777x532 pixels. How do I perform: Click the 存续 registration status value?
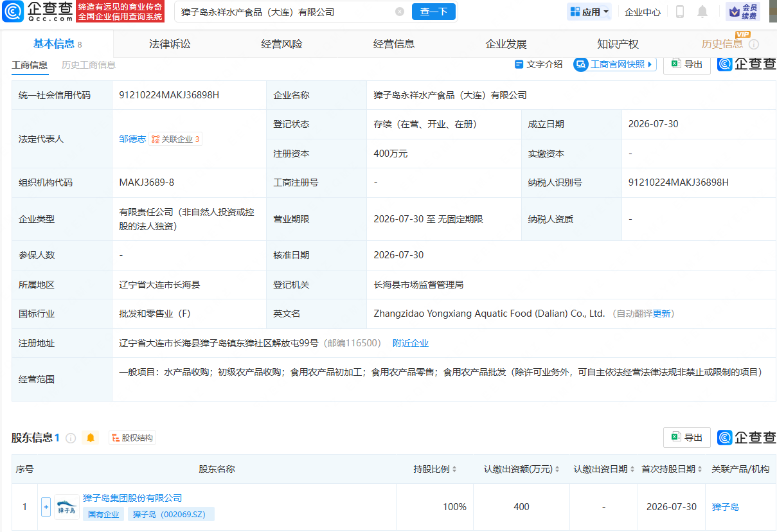(425, 124)
